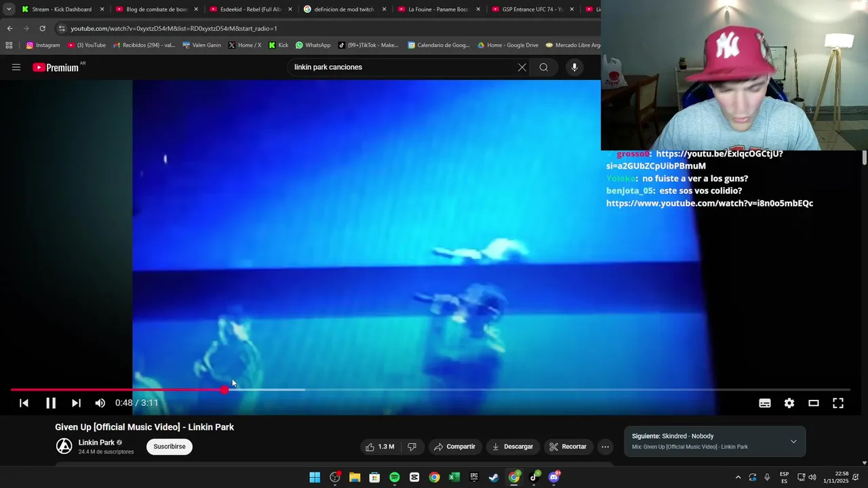This screenshot has width=868, height=488.
Task: Run search with the magnifier icon
Action: tap(544, 67)
